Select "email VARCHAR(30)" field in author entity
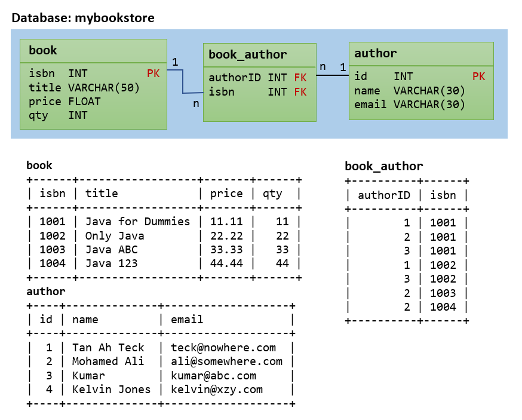The image size is (522, 420). tap(410, 105)
